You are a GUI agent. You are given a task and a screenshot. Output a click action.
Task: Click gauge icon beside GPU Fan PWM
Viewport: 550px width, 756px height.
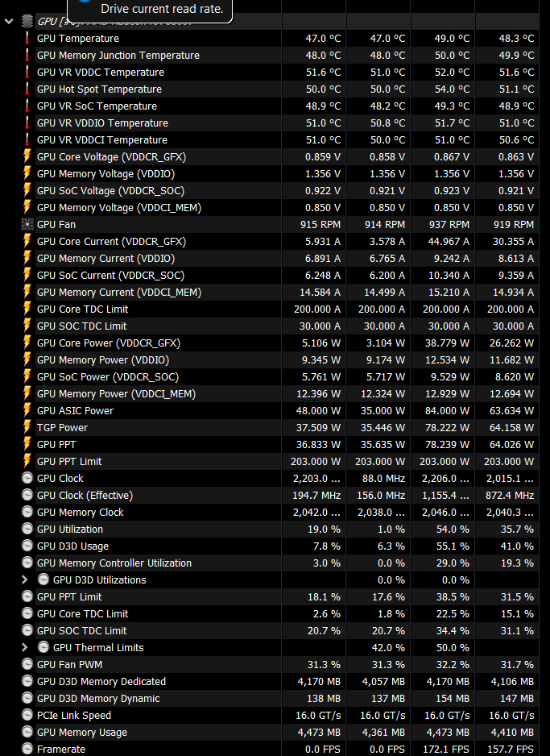click(x=27, y=664)
